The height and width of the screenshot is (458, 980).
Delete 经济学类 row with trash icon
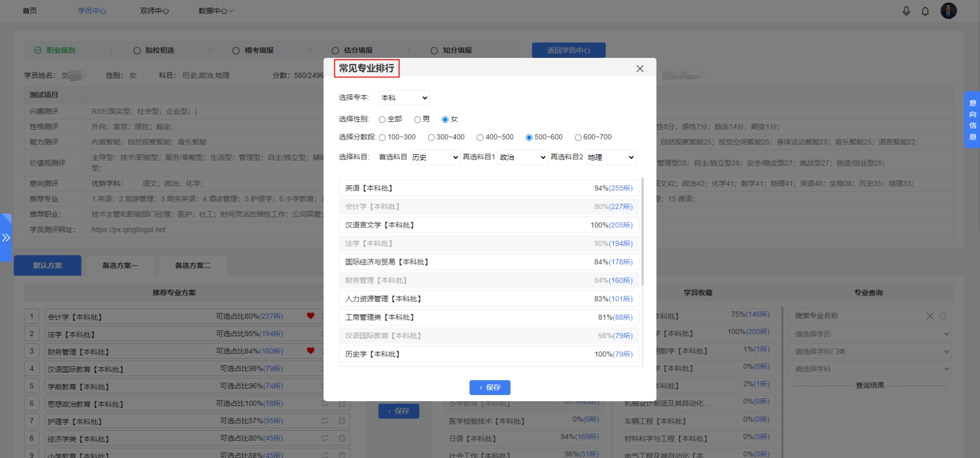[342, 438]
